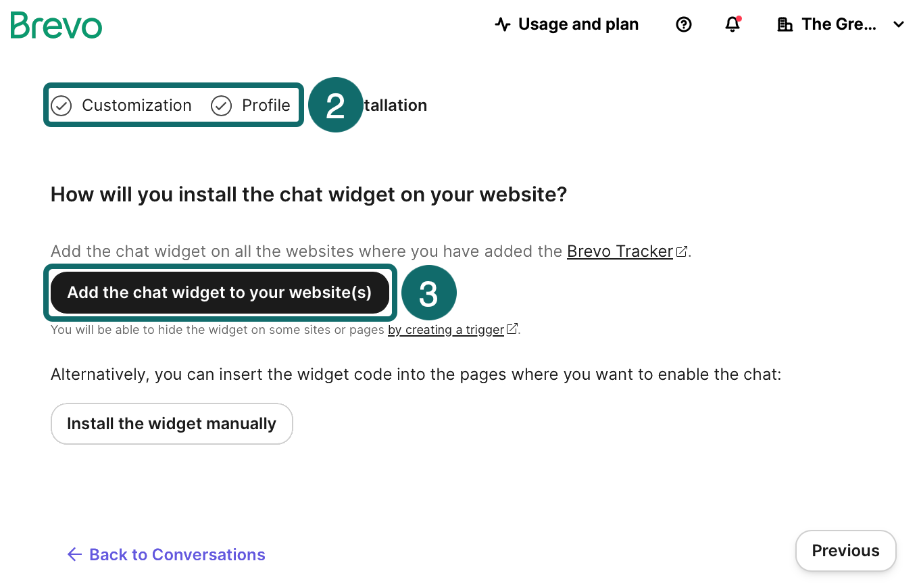Click the Previous button

[x=845, y=551]
